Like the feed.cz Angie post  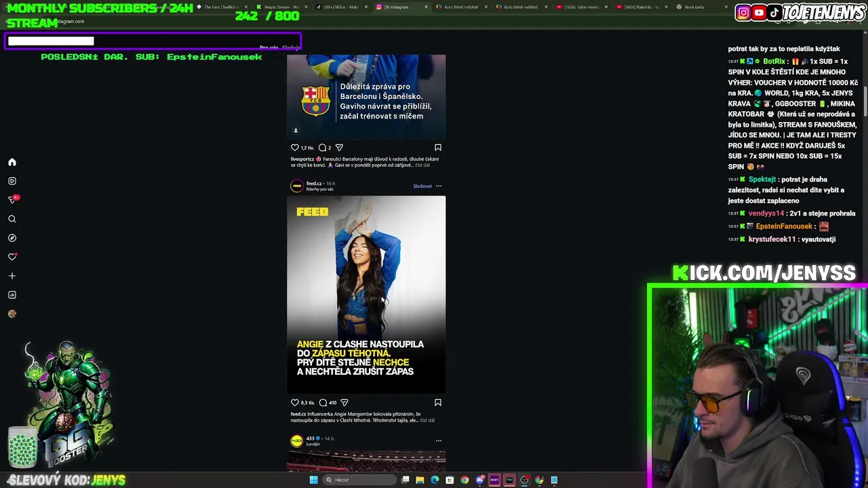pos(295,403)
